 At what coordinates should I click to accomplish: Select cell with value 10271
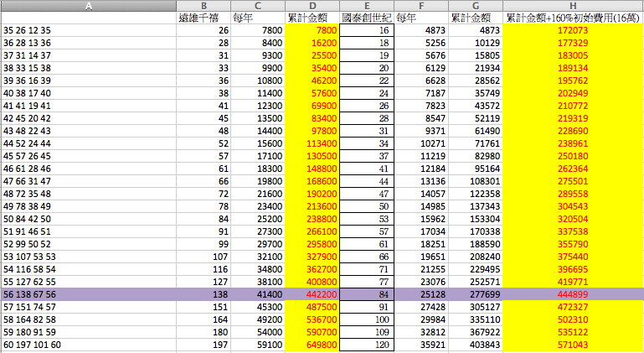tap(421, 143)
